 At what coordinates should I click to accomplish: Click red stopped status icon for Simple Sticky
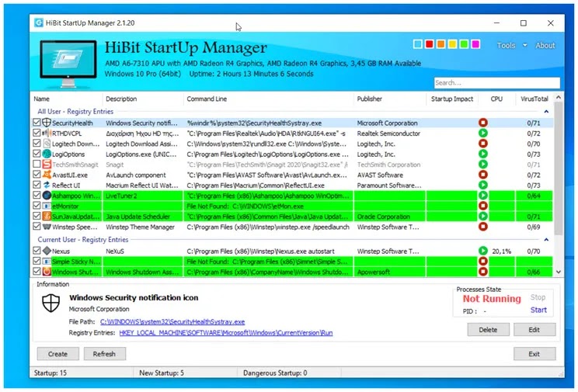coord(483,262)
